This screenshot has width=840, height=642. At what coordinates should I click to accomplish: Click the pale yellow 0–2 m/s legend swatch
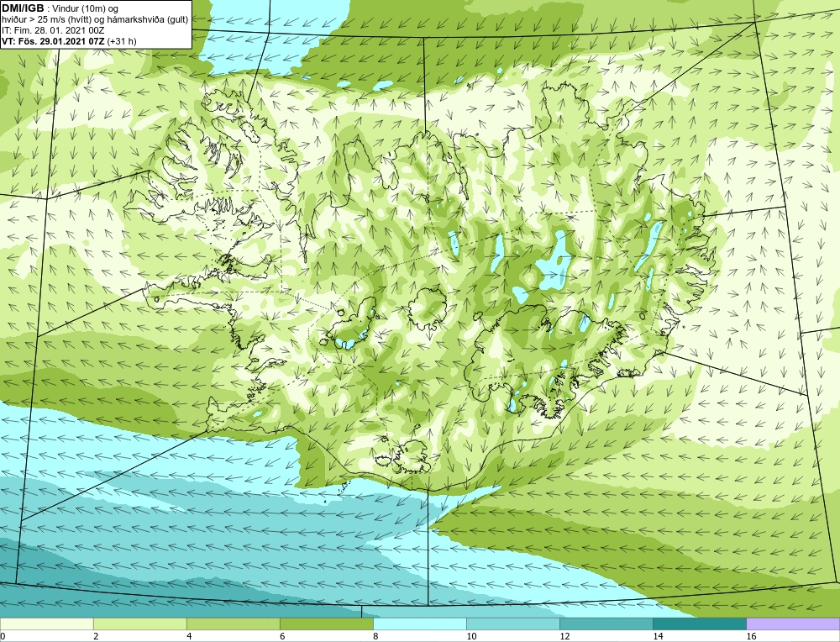pos(46,624)
